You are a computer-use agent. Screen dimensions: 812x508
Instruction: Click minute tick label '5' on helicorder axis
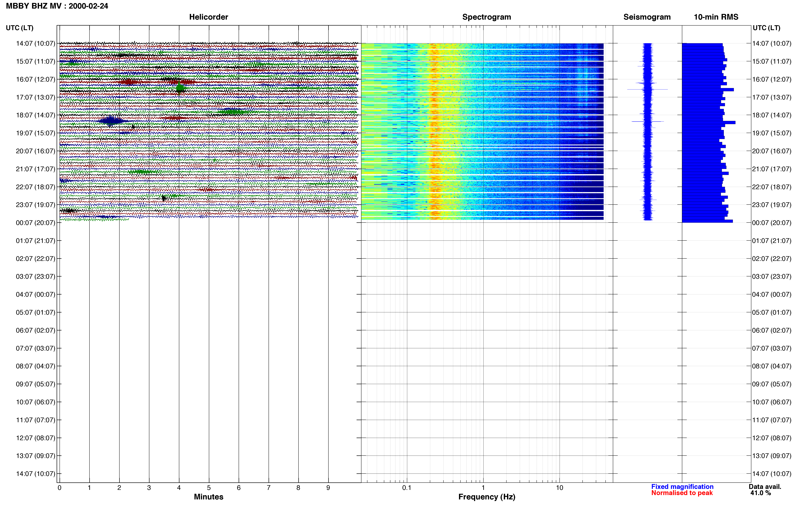(x=209, y=488)
